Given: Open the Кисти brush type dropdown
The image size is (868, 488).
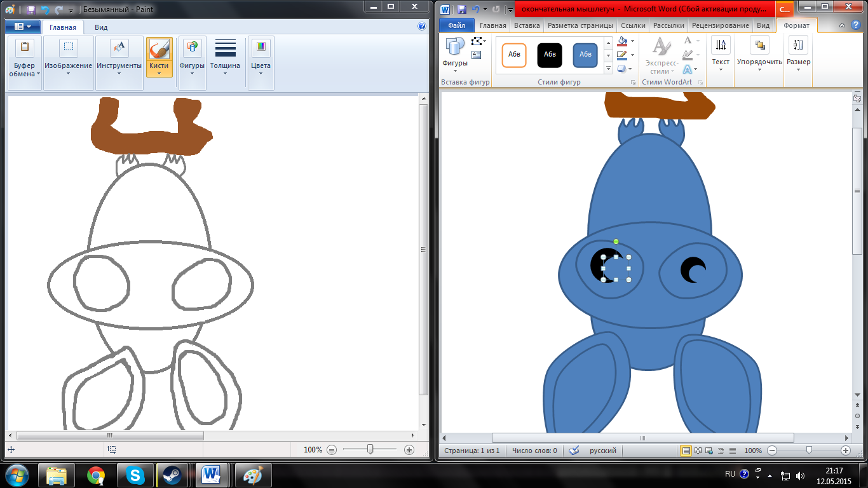Looking at the screenshot, I should (x=159, y=69).
